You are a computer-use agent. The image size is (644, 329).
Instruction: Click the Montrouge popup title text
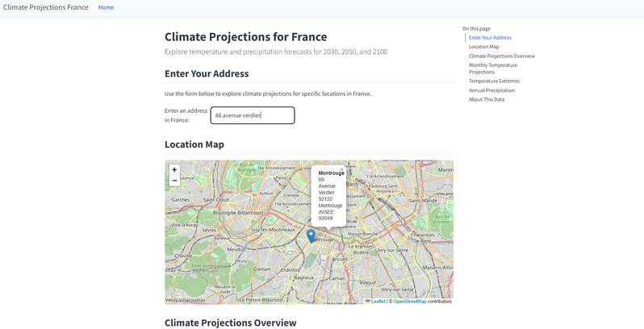331,173
